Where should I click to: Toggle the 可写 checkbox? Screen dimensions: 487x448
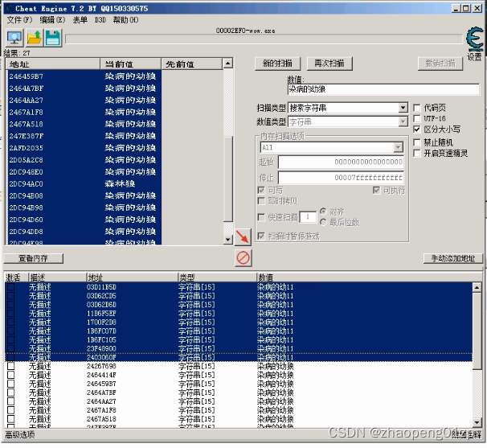(x=261, y=190)
